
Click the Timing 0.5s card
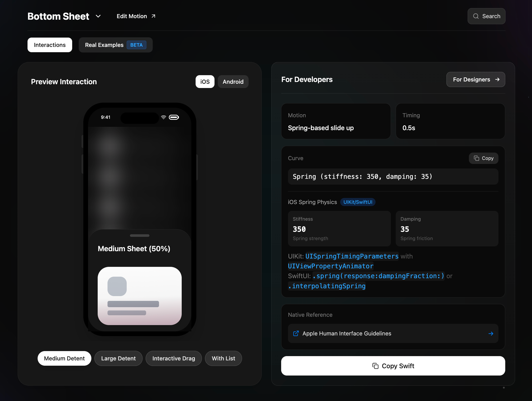tap(450, 121)
